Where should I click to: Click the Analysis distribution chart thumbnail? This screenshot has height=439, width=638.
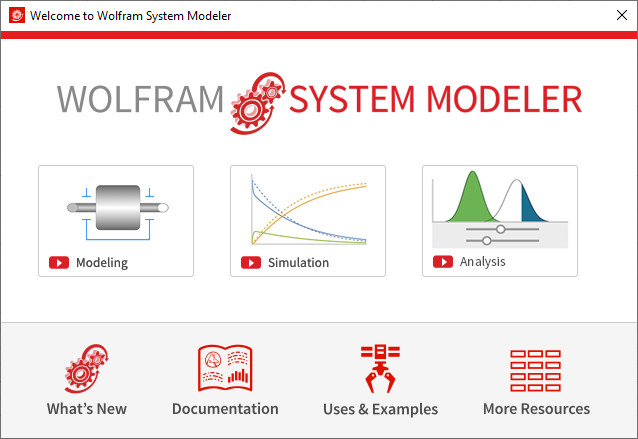pyautogui.click(x=500, y=209)
